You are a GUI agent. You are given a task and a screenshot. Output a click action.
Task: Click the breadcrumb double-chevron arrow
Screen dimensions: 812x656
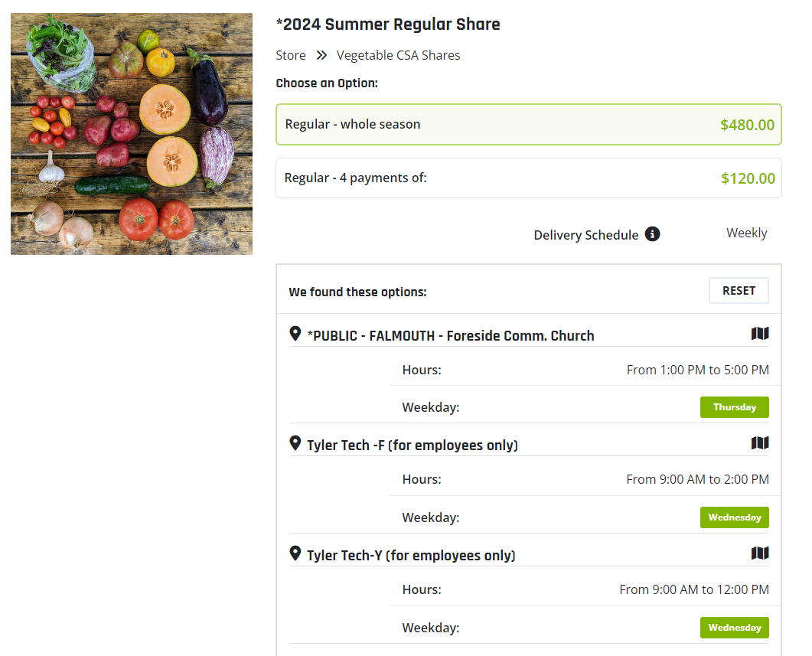[321, 55]
